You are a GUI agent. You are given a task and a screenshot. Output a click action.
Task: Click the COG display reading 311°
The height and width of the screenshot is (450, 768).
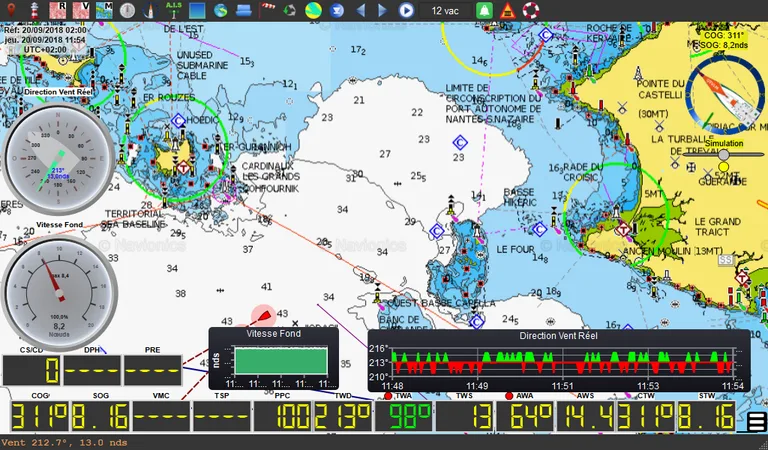coord(41,417)
